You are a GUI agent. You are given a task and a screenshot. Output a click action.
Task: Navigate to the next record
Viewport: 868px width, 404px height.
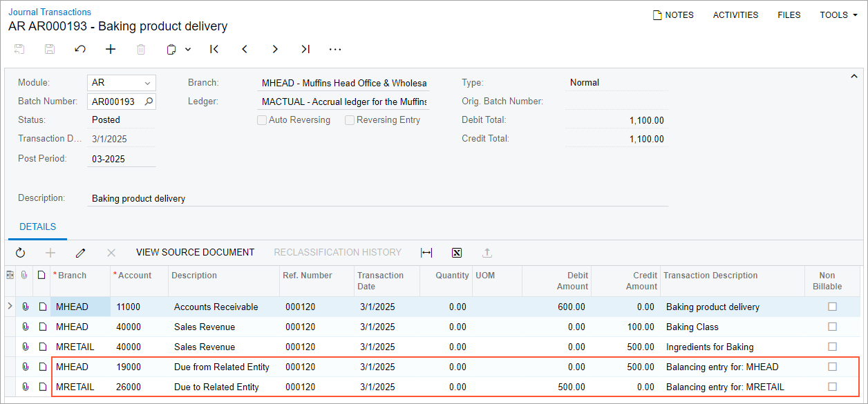click(275, 49)
